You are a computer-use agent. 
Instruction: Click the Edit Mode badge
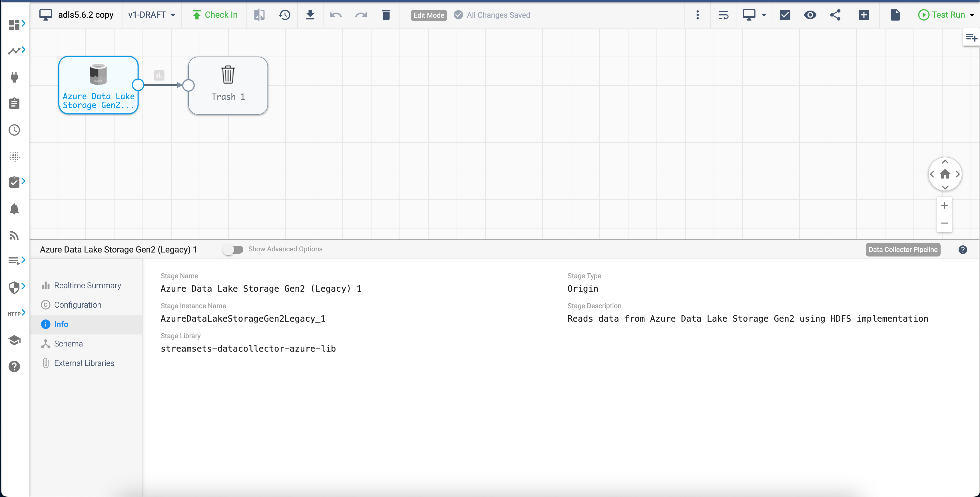point(429,15)
